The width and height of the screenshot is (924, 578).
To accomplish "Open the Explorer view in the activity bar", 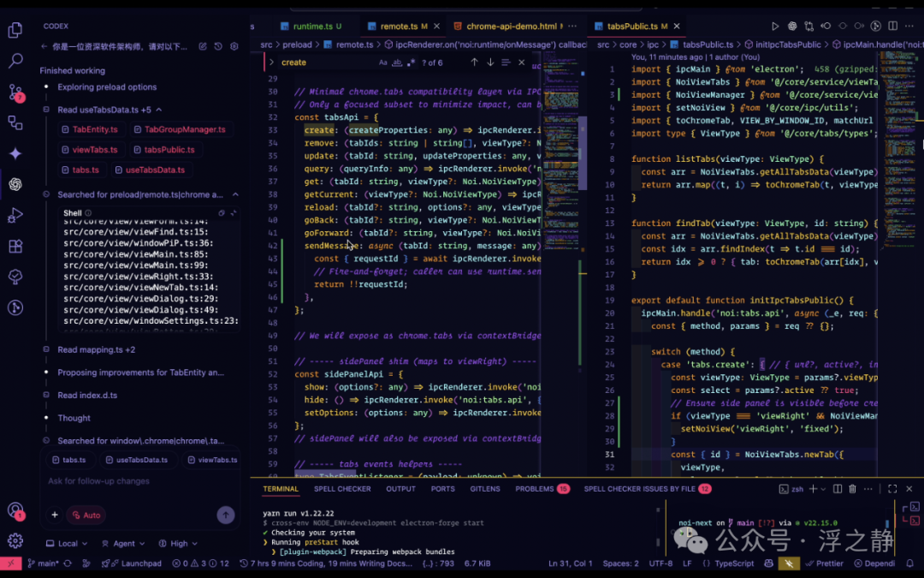I will pos(15,29).
